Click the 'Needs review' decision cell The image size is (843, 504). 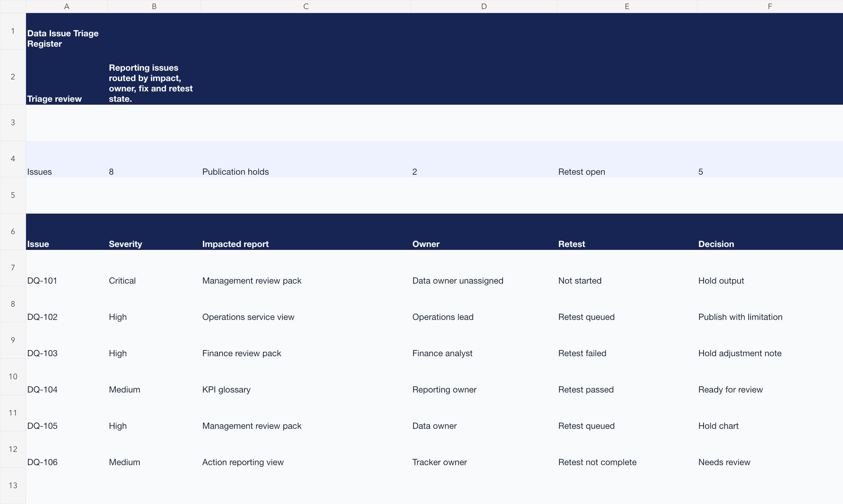770,450
